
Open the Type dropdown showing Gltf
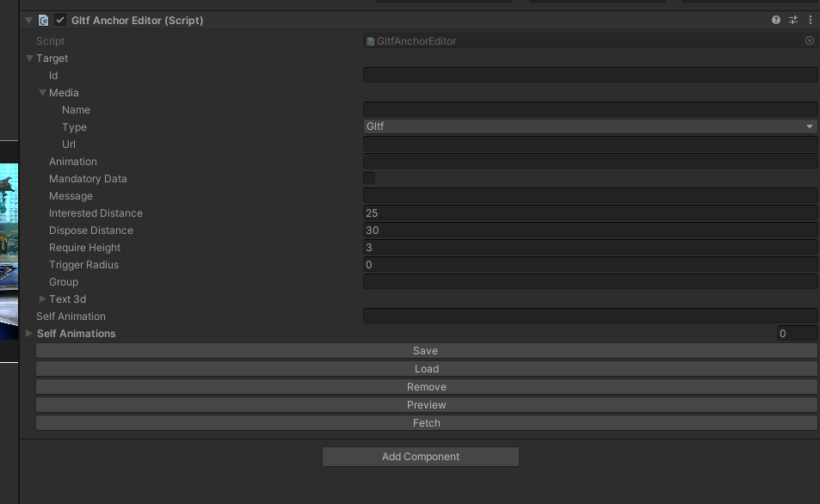[589, 126]
